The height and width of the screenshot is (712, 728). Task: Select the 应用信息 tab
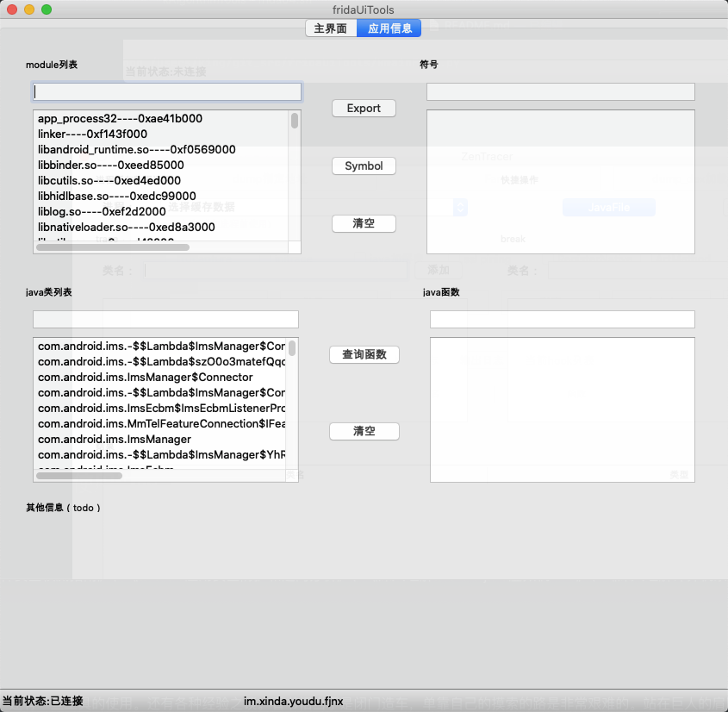(389, 28)
